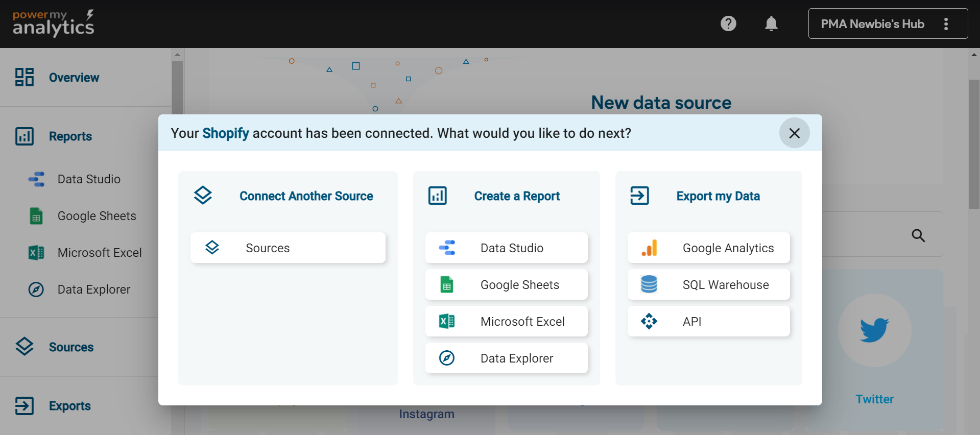Click the sidebar Data Explorer compass icon
The height and width of the screenshot is (435, 980).
pyautogui.click(x=36, y=289)
